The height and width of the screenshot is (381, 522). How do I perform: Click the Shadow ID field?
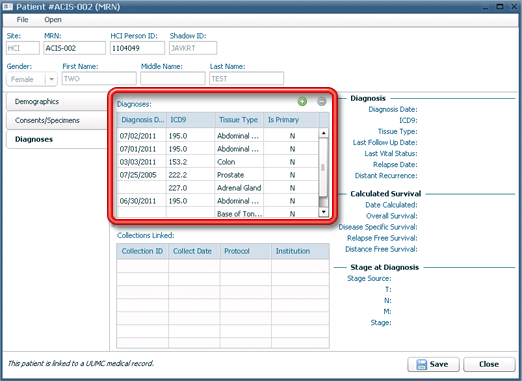point(193,48)
